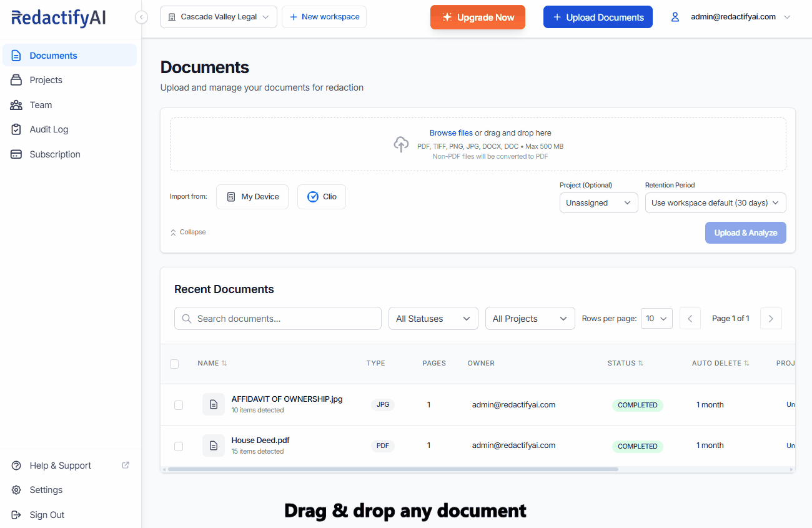Choose My Device as import source
812x528 pixels.
coord(252,196)
